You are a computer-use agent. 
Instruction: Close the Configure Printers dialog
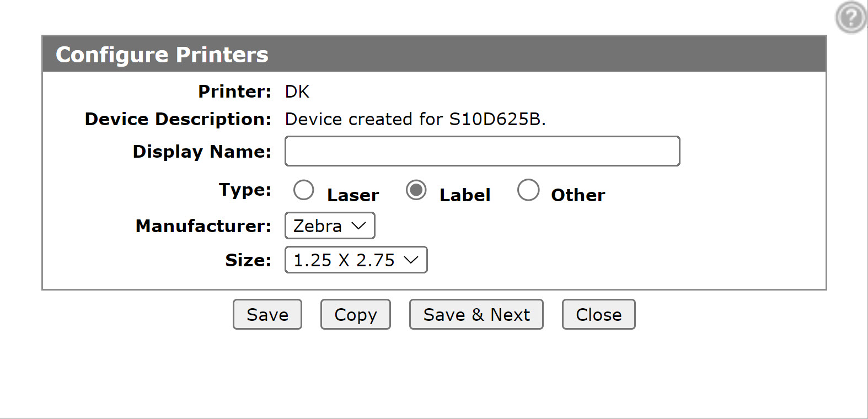click(599, 314)
